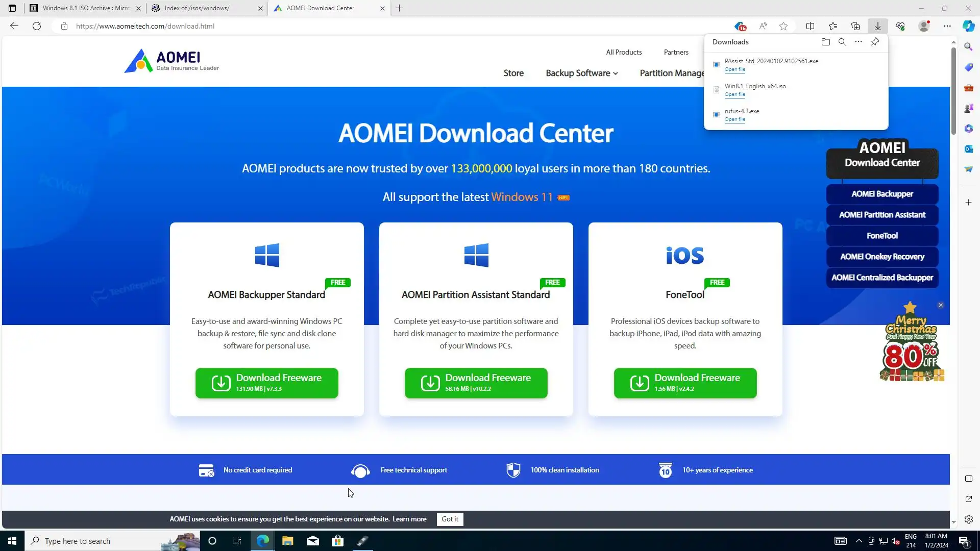Click the browser refresh icon

click(x=37, y=26)
